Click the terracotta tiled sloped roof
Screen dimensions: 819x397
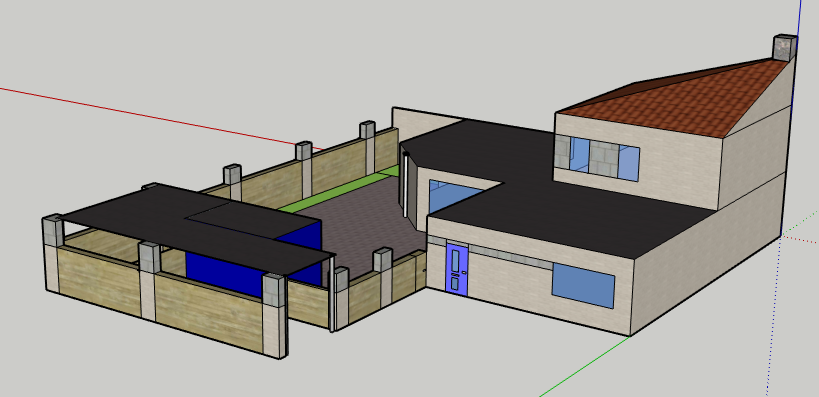point(674,99)
